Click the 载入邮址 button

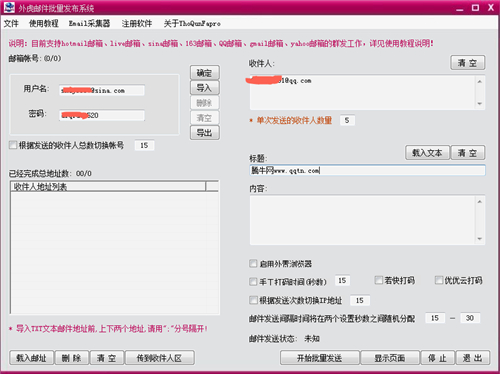tap(31, 358)
